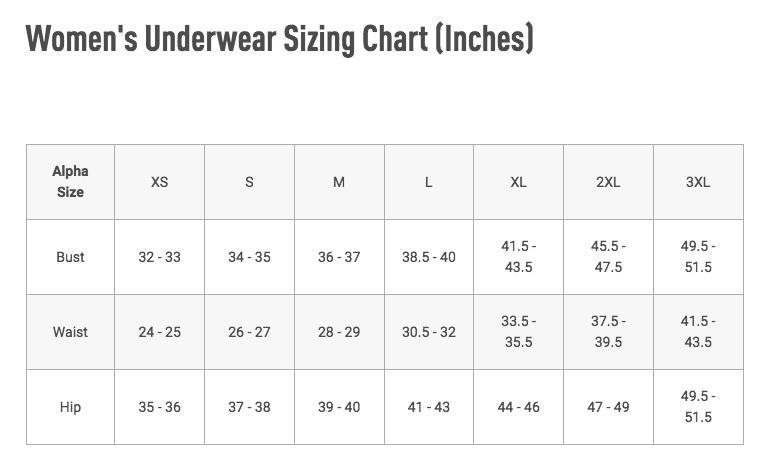Select the Alpha Size header cell
The height and width of the screenshot is (464, 768).
70,182
